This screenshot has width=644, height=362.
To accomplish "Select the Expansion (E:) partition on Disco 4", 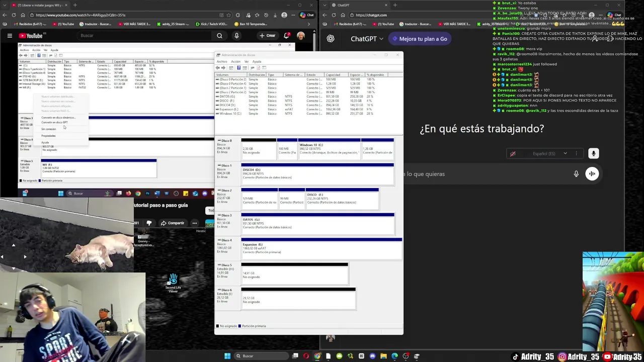I will tap(321, 249).
